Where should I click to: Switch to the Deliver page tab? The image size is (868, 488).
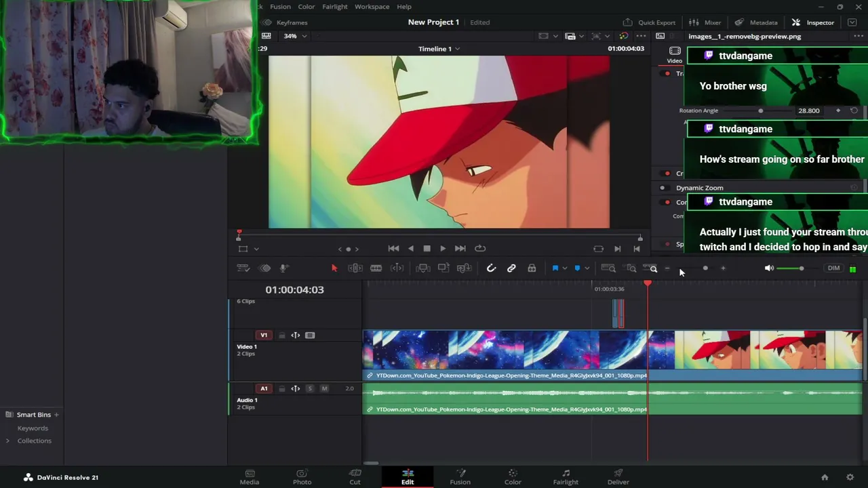tap(618, 476)
